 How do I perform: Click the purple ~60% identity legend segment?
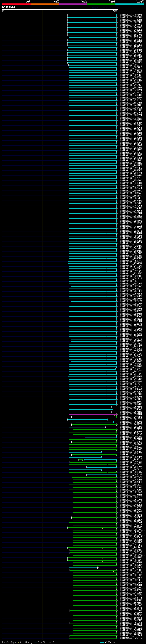pyautogui.click(x=73, y=4)
